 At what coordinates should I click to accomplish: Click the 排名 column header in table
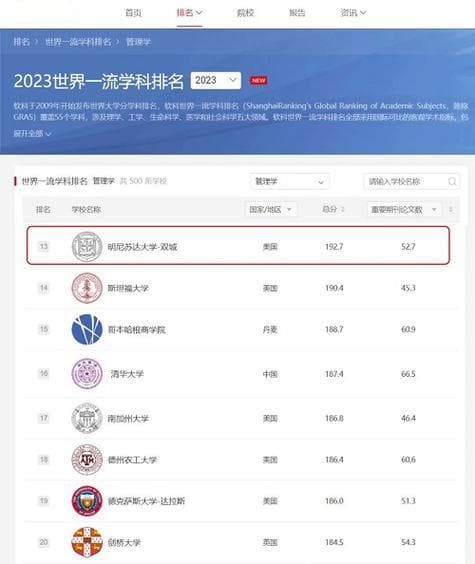43,209
